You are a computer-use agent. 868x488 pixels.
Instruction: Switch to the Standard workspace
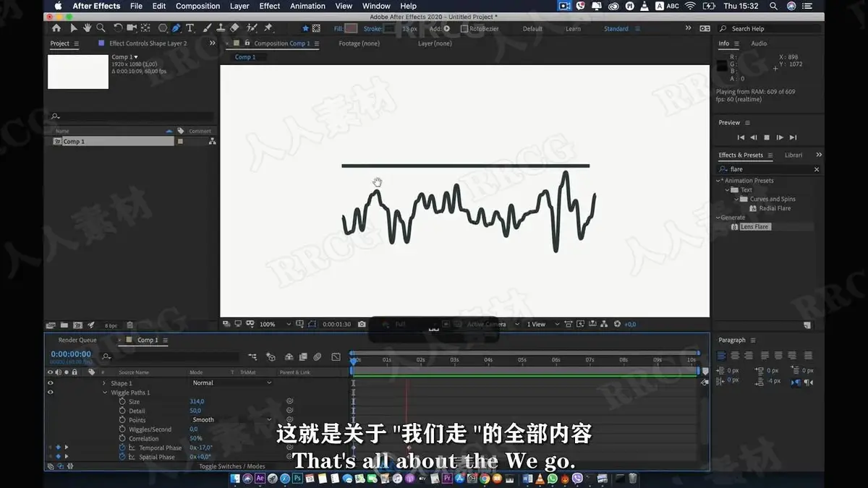click(x=616, y=29)
